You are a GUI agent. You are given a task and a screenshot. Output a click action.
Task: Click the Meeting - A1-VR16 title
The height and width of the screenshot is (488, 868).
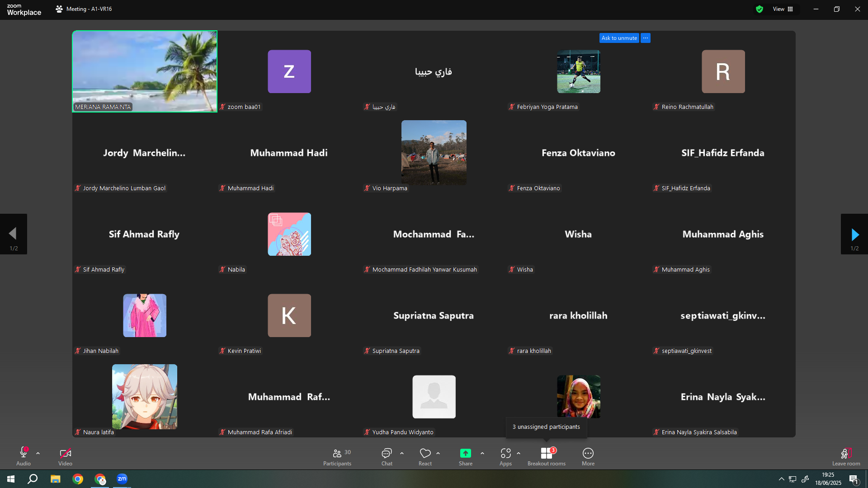(89, 9)
